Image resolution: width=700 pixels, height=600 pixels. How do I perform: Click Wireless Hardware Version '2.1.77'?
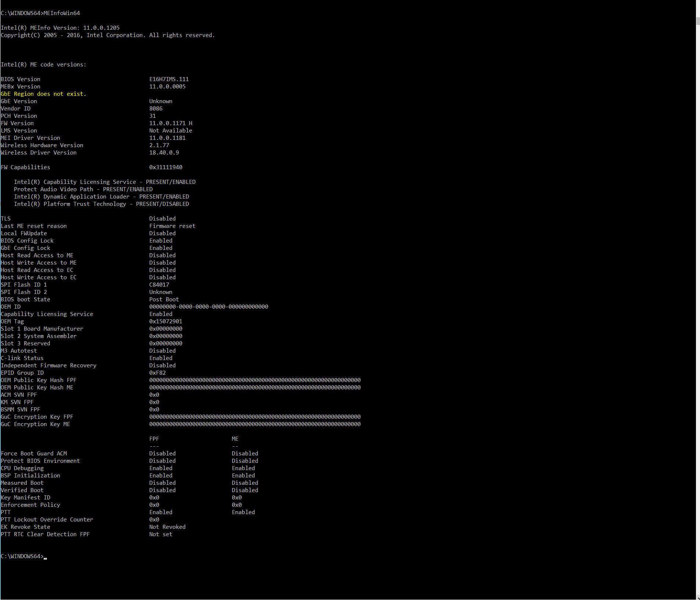point(159,145)
